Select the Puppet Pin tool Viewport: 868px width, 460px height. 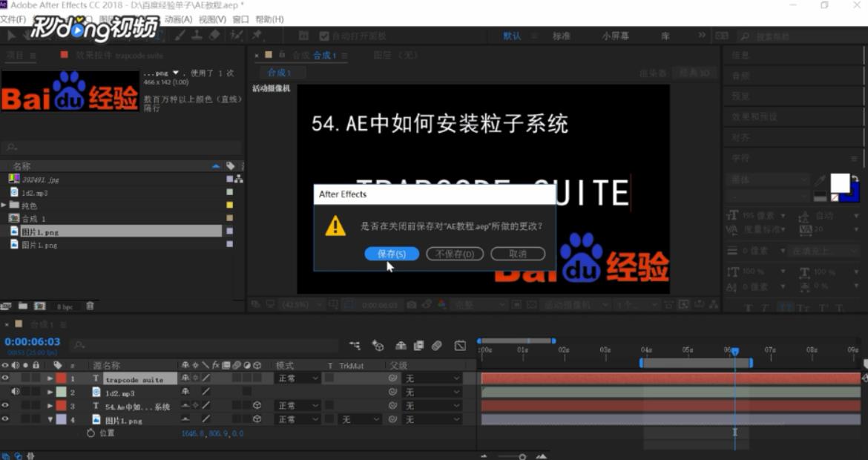click(x=257, y=36)
